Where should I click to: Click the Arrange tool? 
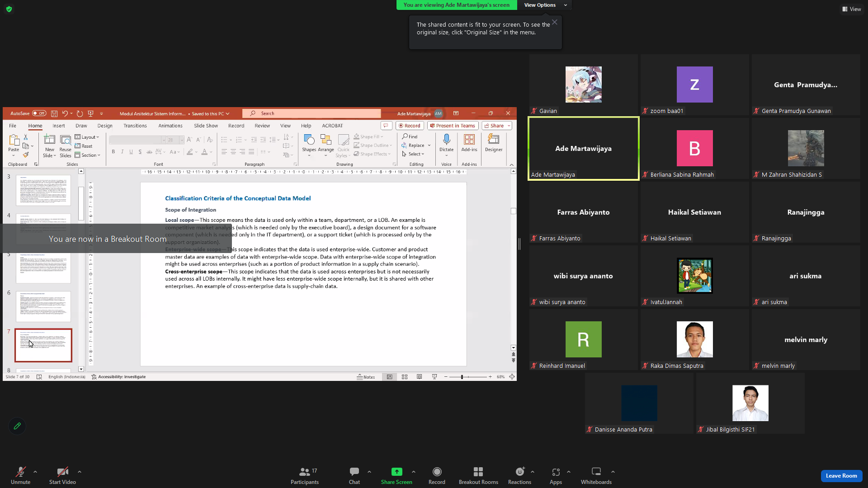[x=326, y=145]
